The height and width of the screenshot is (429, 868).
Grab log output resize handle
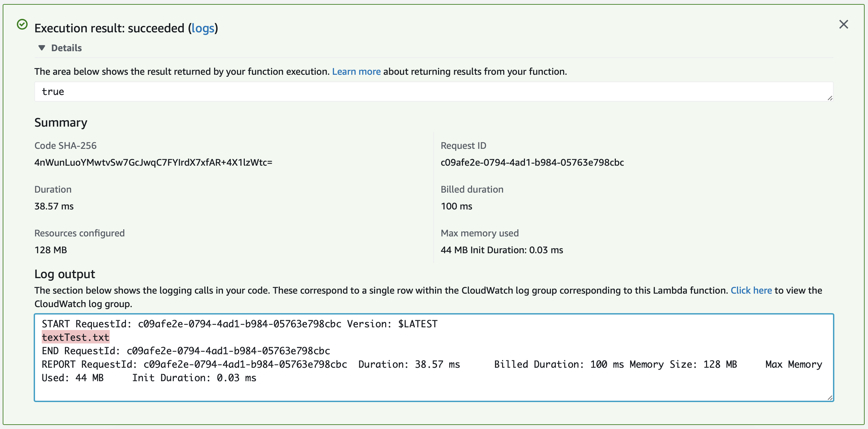click(830, 398)
